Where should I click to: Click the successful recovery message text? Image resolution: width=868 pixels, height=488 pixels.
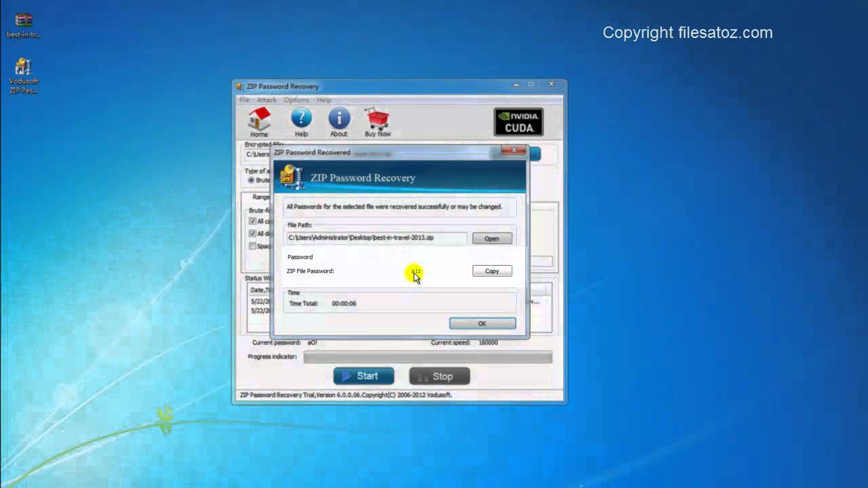click(x=394, y=207)
